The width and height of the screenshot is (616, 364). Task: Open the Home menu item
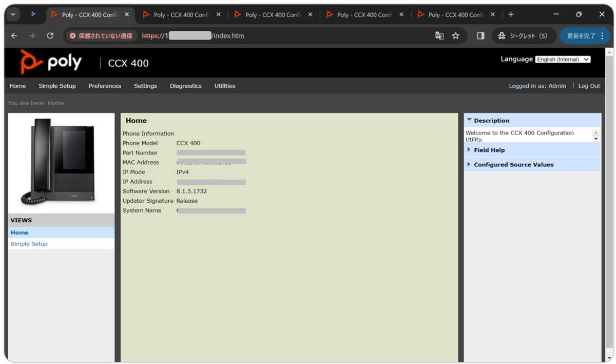tap(17, 86)
